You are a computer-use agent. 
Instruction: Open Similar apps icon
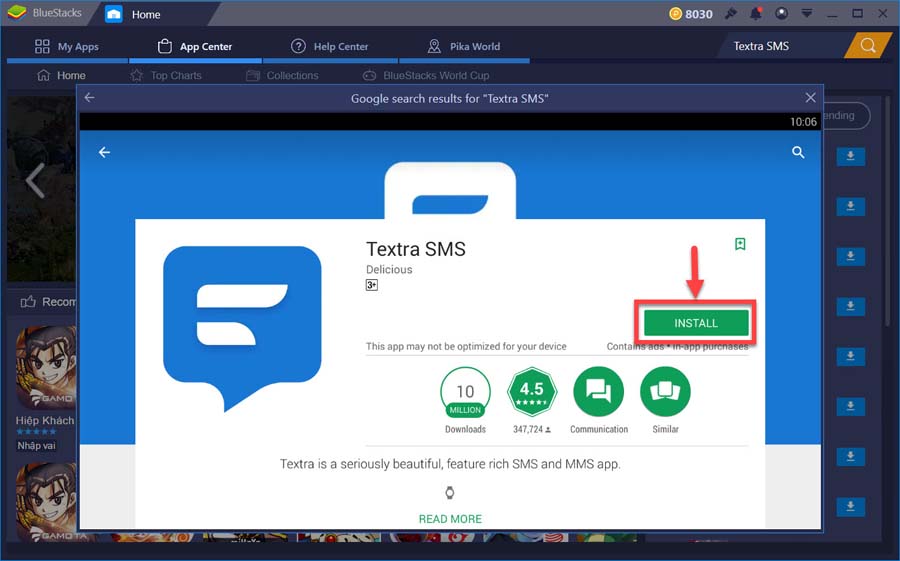[x=665, y=392]
